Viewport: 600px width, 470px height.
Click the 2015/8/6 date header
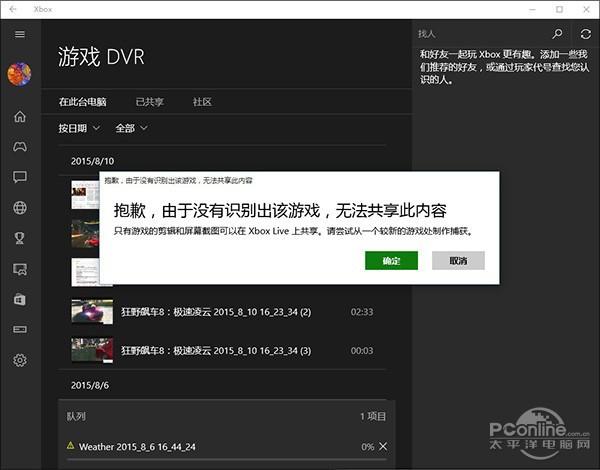click(x=90, y=385)
